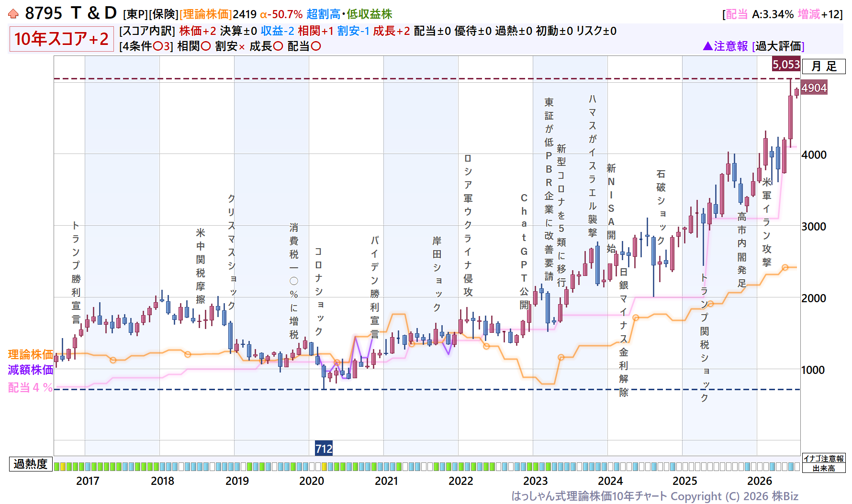
Task: Click the purple 減額株価 legend label
Action: click(31, 370)
